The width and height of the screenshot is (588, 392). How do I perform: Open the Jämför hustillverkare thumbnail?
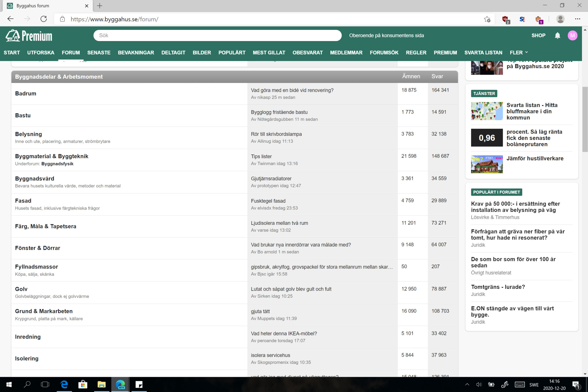[487, 164]
